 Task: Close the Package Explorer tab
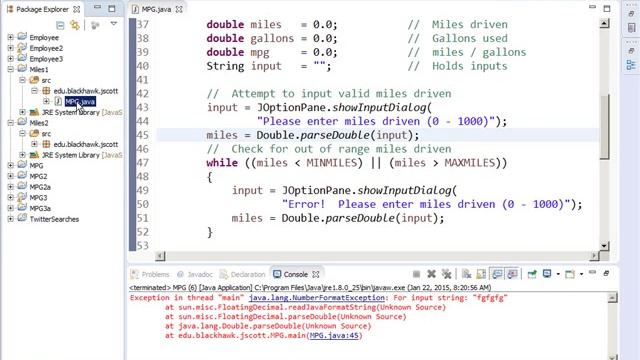[x=76, y=9]
